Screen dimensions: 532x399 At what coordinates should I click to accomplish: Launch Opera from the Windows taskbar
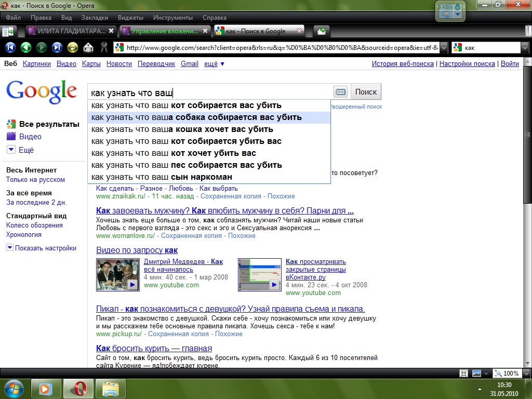pos(78,388)
